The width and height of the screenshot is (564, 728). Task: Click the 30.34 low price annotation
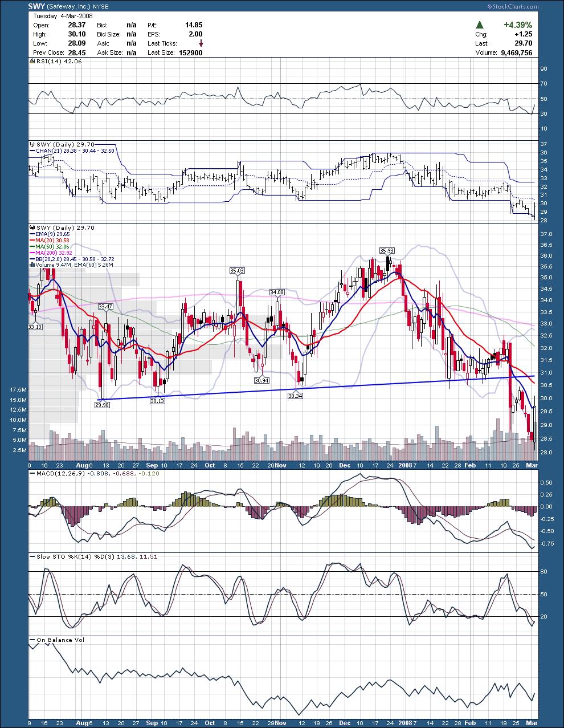tap(295, 395)
